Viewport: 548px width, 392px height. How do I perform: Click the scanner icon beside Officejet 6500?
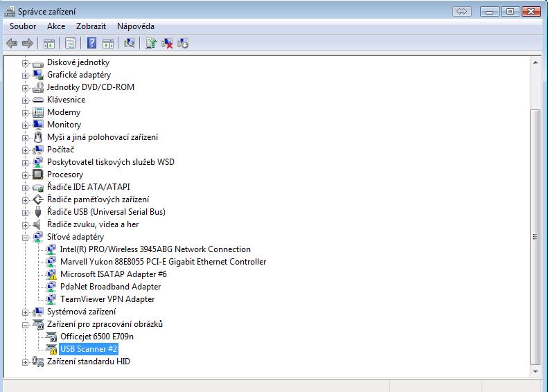[x=51, y=337]
